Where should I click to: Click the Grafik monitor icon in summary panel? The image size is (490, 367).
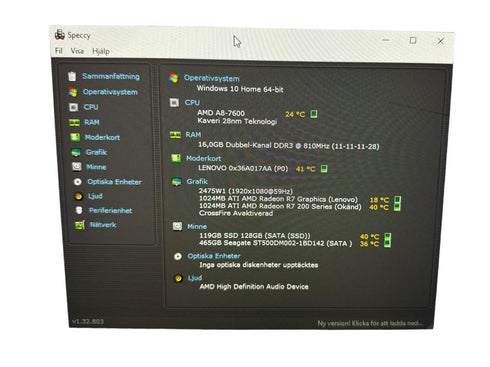[176, 182]
